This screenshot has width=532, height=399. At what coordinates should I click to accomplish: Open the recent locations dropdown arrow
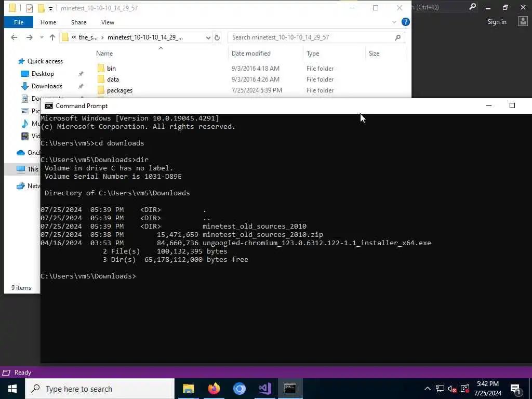coord(42,37)
